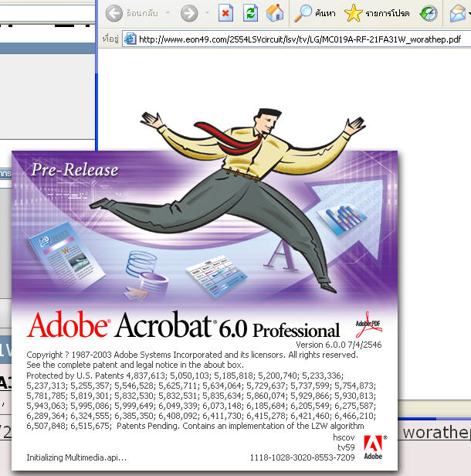Click the Adobe PDF logo on splash
The height and width of the screenshot is (476, 471).
[x=368, y=325]
